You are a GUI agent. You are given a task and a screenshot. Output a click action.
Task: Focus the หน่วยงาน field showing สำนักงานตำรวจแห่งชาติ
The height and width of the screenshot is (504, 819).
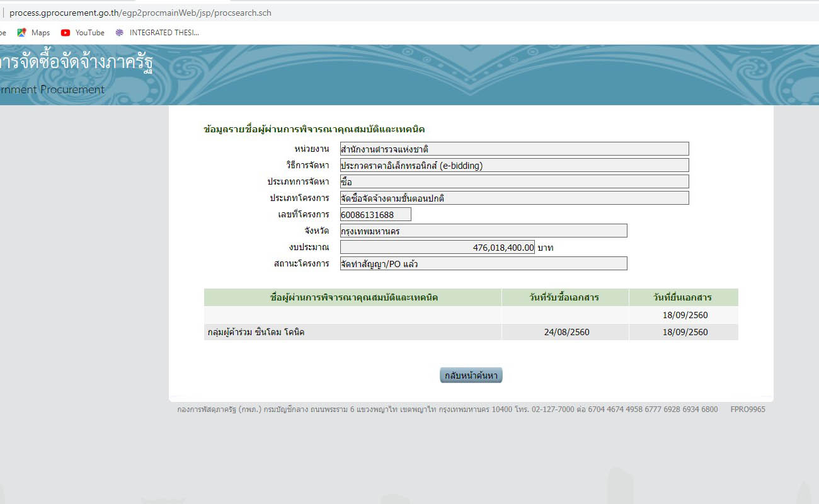coord(513,149)
